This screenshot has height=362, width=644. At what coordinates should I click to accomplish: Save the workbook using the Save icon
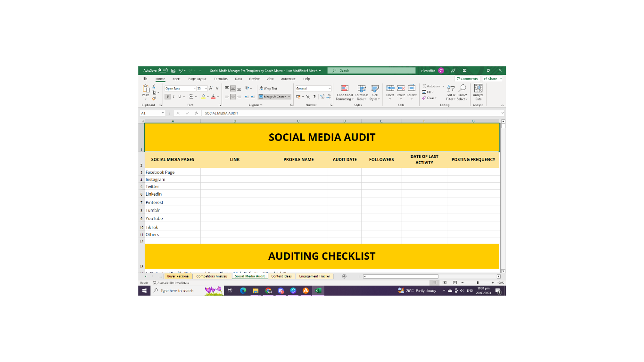point(173,70)
